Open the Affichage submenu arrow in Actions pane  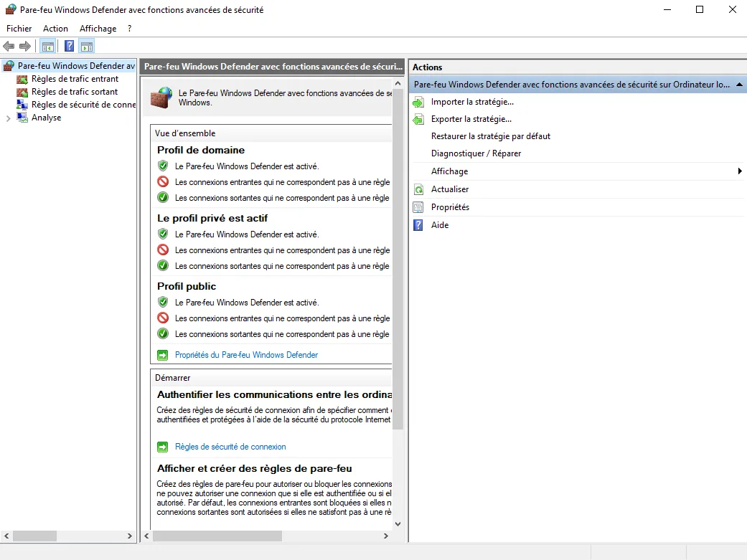tap(739, 171)
